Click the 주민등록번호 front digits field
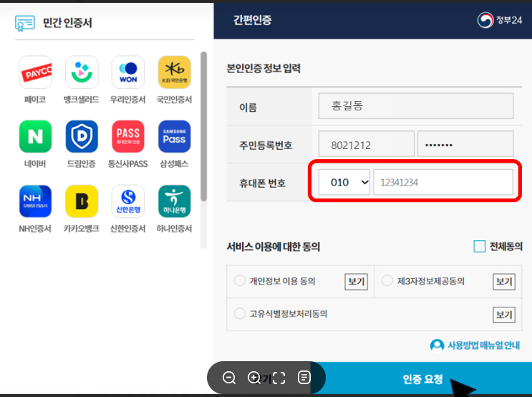Screen dimensions: 532x397 [367, 144]
